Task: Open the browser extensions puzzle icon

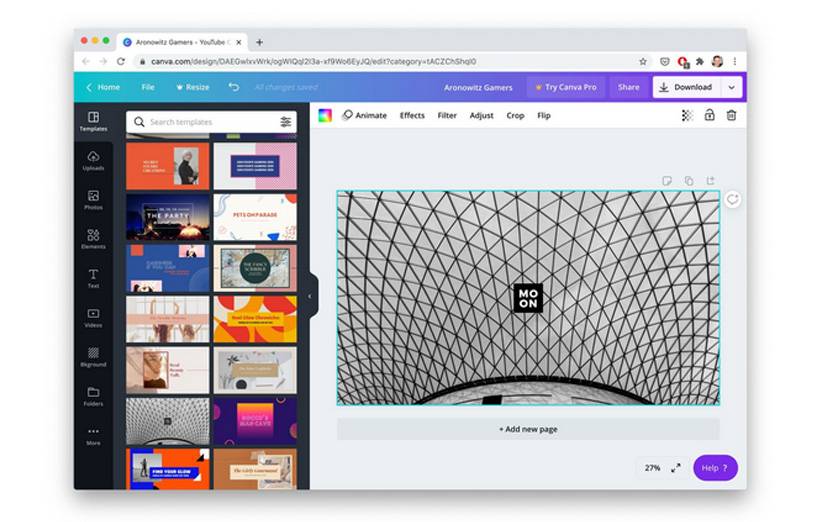Action: click(699, 61)
